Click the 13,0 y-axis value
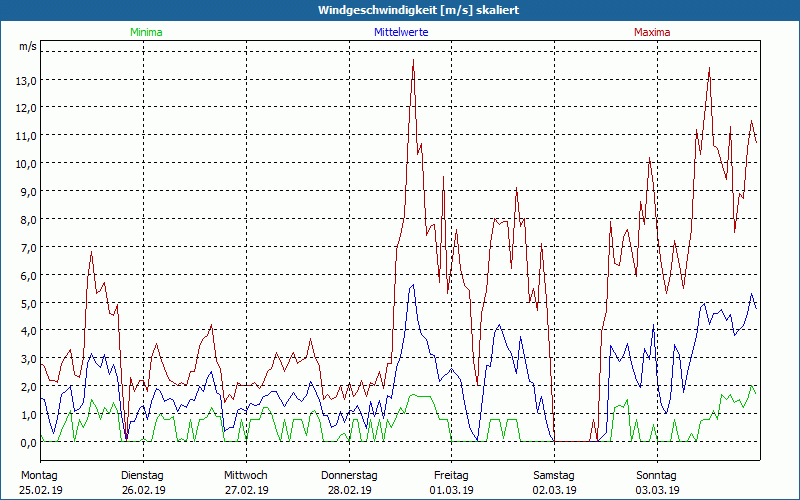Viewport: 800px width, 500px height. 26,80
